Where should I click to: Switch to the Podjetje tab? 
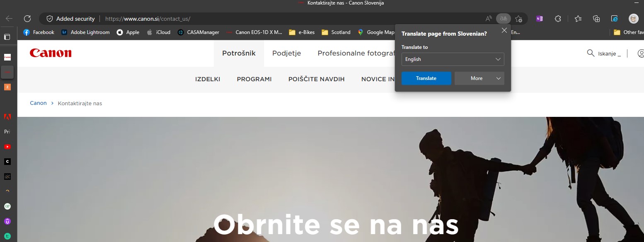coord(286,53)
